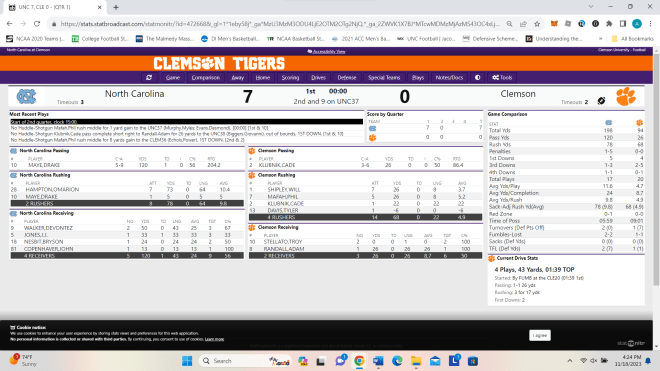Click the North Carolina NC logo
This screenshot has width=660, height=371.
pyautogui.click(x=26, y=96)
